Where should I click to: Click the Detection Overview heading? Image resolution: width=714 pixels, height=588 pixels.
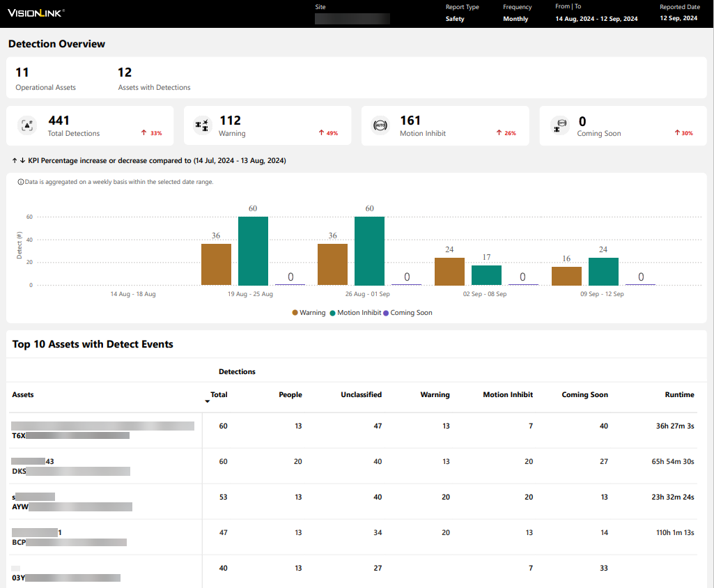coord(56,44)
